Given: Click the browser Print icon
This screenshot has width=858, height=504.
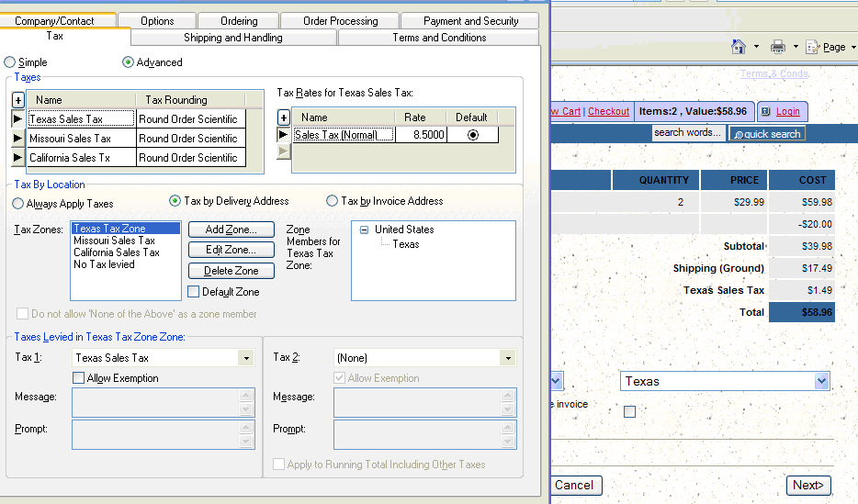Looking at the screenshot, I should pyautogui.click(x=777, y=47).
